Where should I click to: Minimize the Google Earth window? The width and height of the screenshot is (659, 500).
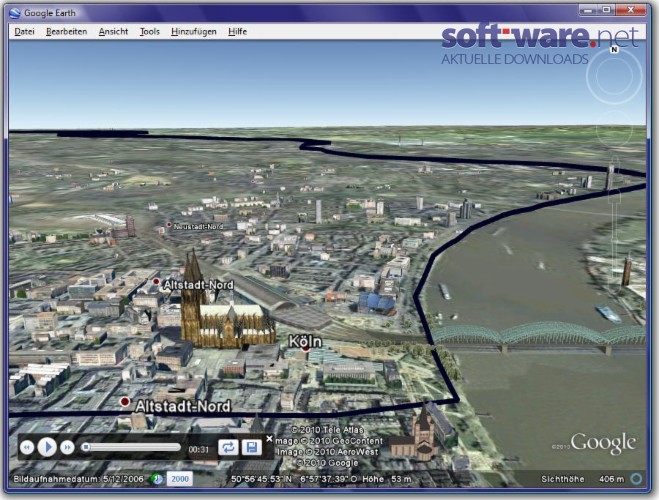pyautogui.click(x=588, y=10)
